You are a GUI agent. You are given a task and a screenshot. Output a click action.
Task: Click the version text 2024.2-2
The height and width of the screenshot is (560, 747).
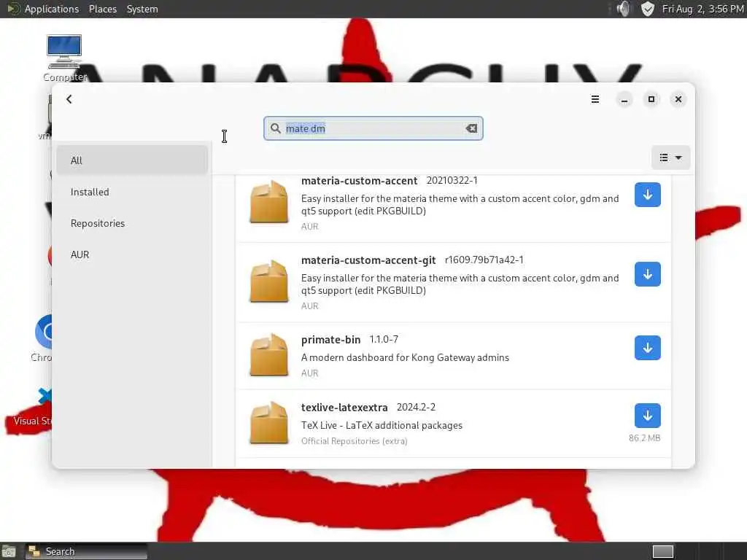pos(416,407)
